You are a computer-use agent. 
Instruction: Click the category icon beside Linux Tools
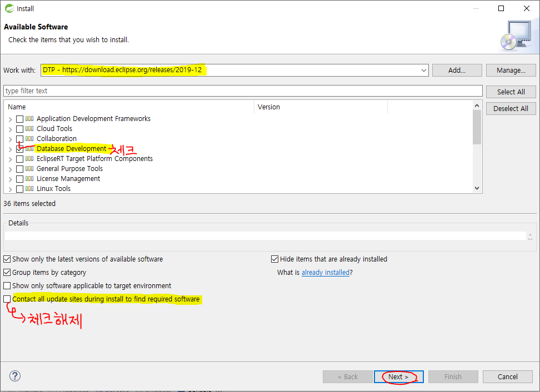click(29, 189)
